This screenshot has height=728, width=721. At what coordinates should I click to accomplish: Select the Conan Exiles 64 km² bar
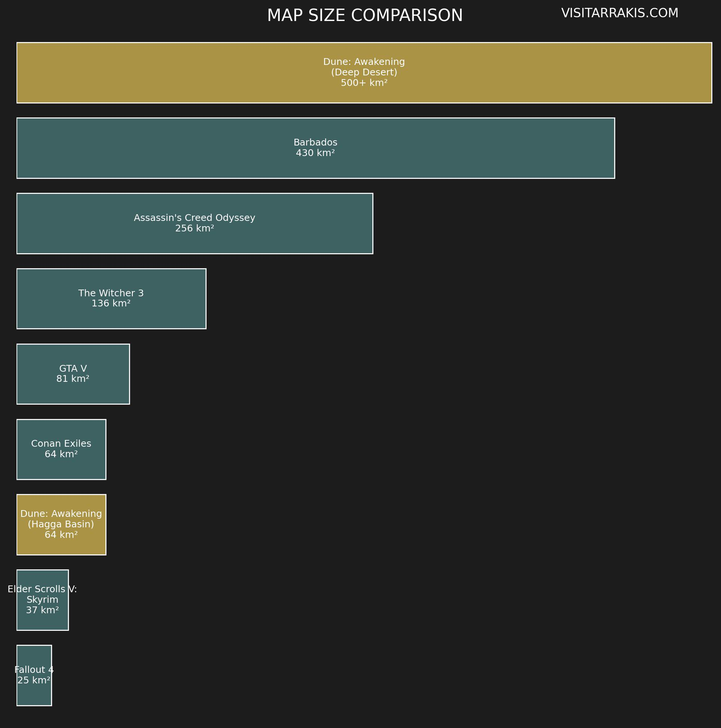click(61, 450)
